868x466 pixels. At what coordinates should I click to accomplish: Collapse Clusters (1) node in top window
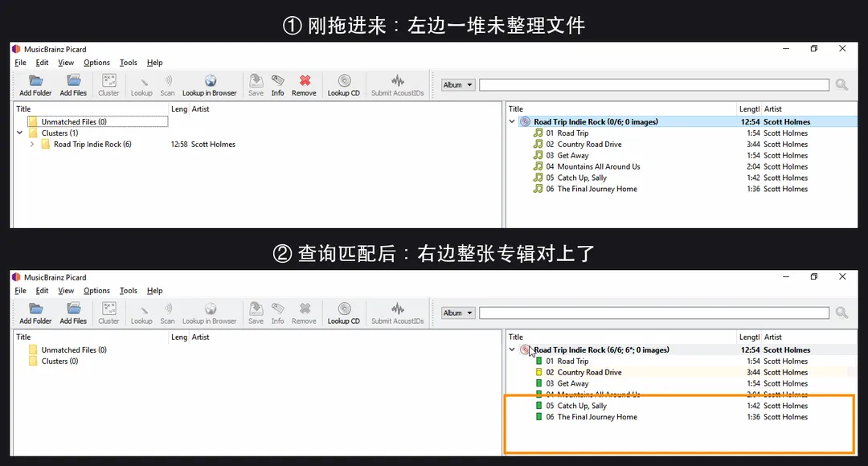pos(20,133)
